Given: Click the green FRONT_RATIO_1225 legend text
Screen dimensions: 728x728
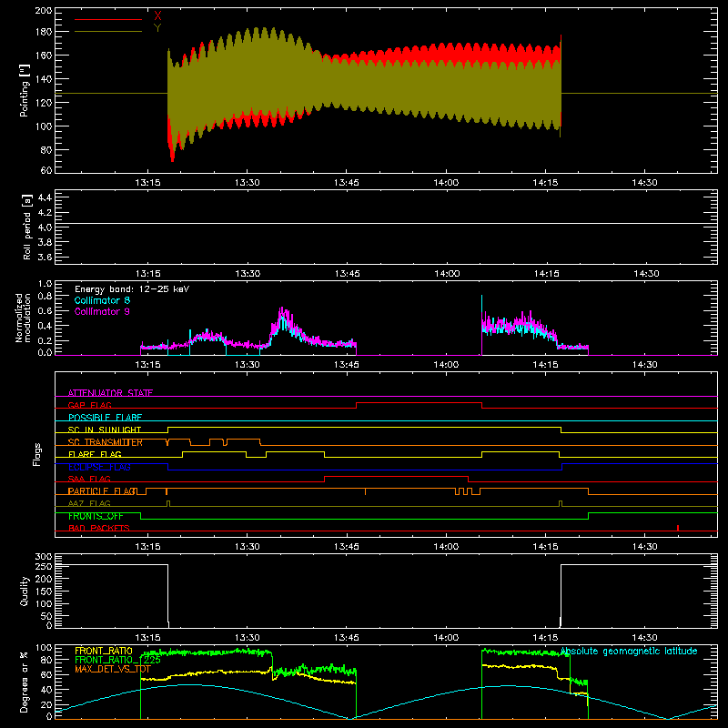Looking at the screenshot, I should (x=118, y=660).
